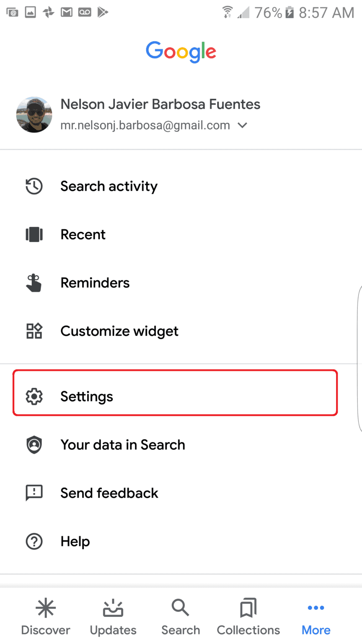Select the Recent pages icon
This screenshot has height=644, width=362.
pyautogui.click(x=34, y=234)
